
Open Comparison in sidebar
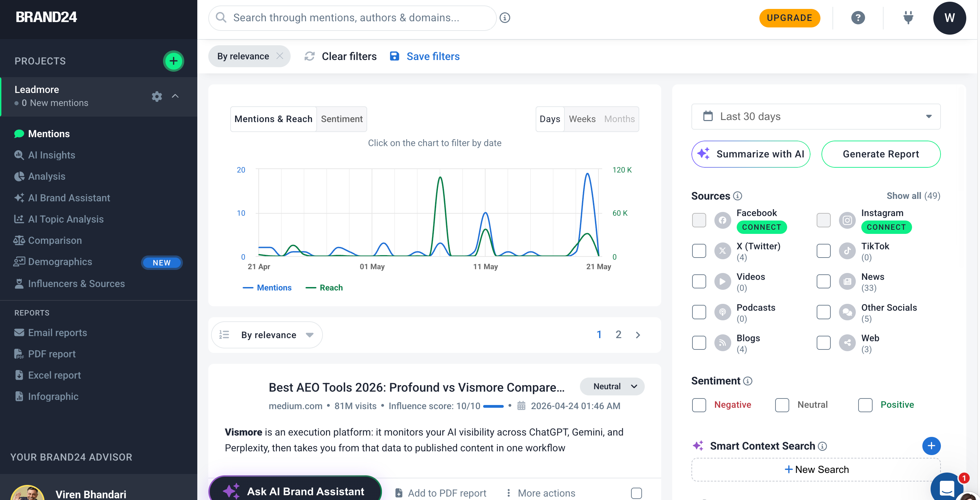click(55, 241)
